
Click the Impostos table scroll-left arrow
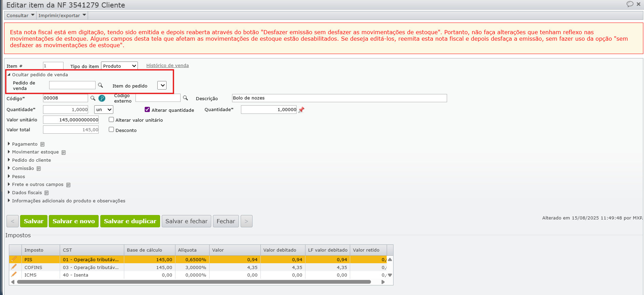(13, 282)
